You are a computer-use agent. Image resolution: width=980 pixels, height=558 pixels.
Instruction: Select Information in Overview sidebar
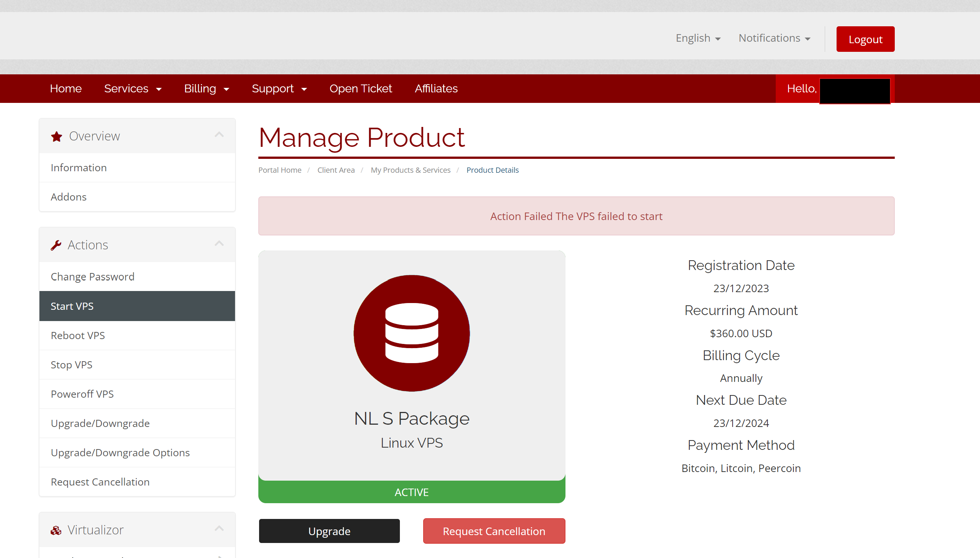point(137,168)
